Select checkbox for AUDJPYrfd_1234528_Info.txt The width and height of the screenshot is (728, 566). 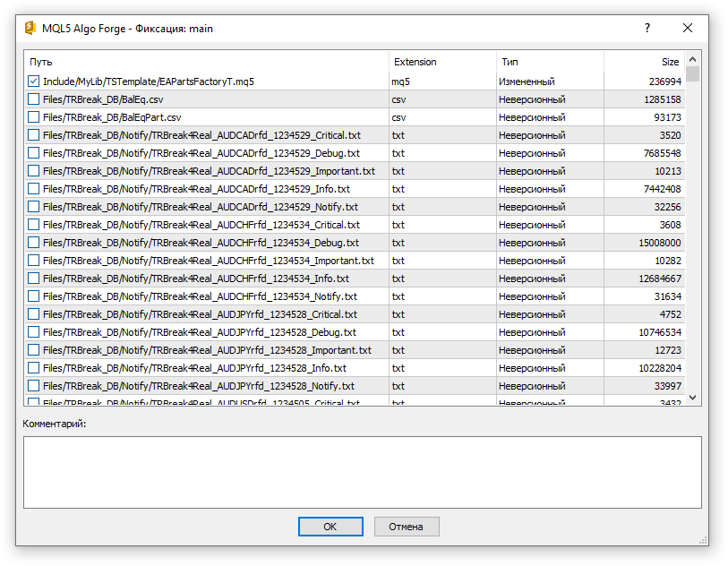click(x=33, y=368)
